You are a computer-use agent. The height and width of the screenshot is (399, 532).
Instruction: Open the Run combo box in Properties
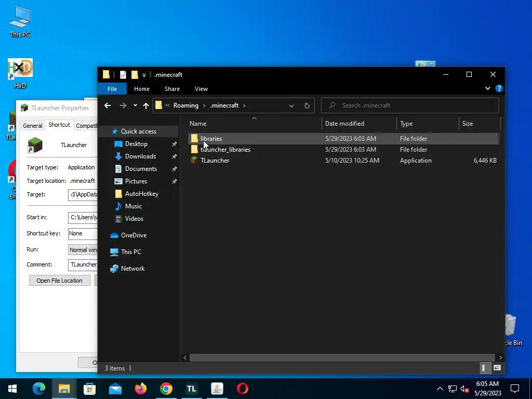[83, 250]
